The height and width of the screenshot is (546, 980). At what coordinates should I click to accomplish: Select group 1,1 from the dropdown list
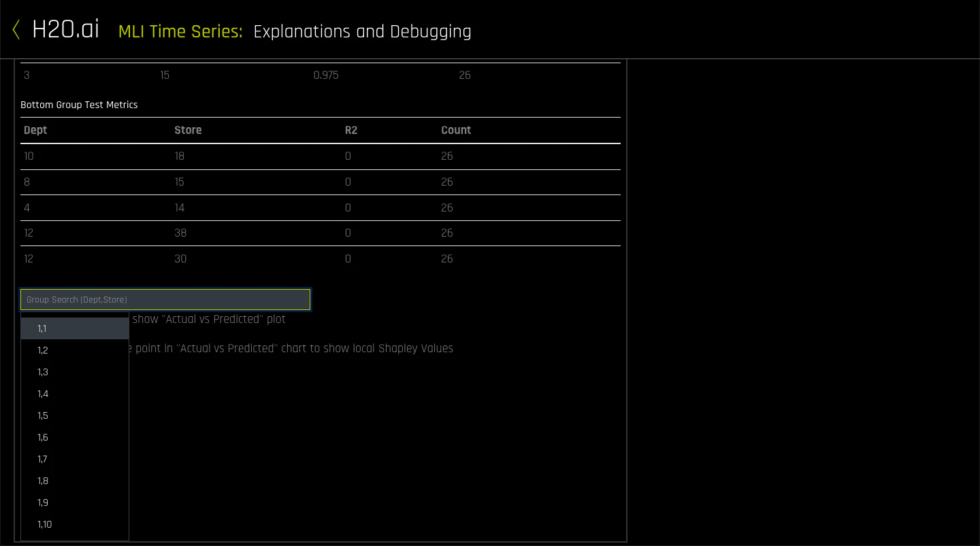[75, 328]
